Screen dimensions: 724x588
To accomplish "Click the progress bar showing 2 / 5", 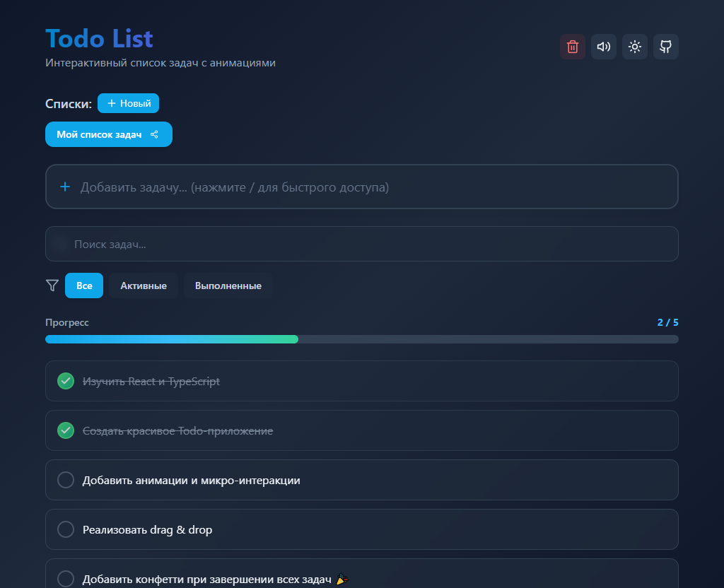I will [x=362, y=339].
